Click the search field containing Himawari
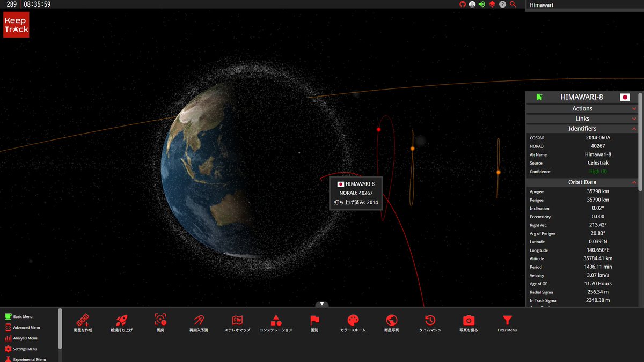The width and height of the screenshot is (644, 362). (584, 5)
